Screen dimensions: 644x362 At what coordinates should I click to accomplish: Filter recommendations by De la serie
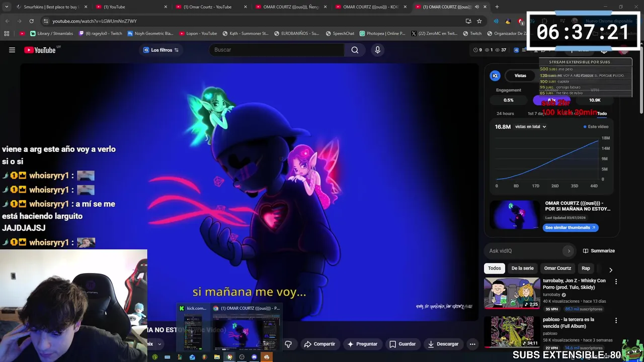coord(522,268)
